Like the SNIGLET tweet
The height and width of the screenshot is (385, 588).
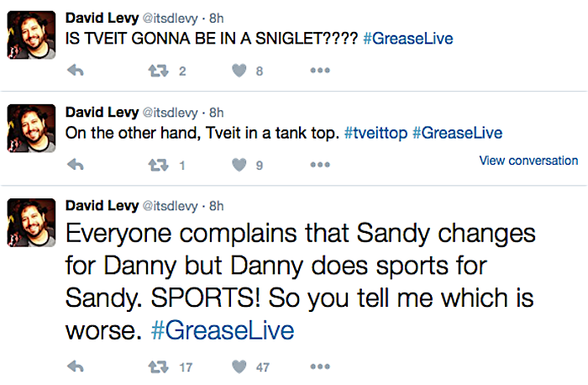pos(239,71)
